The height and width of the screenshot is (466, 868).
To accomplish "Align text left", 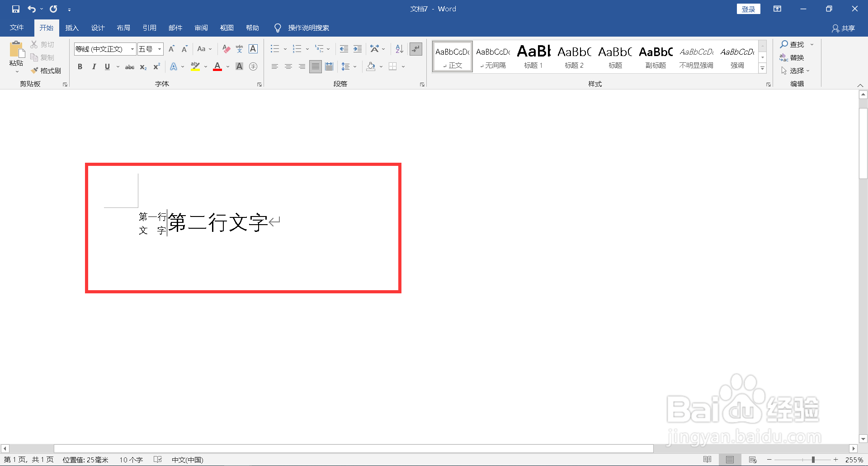I will 274,67.
